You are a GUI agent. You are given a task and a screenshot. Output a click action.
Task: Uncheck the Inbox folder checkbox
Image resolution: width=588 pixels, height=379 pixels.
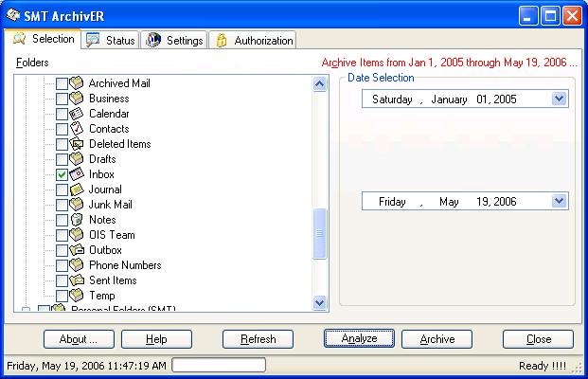tap(62, 175)
